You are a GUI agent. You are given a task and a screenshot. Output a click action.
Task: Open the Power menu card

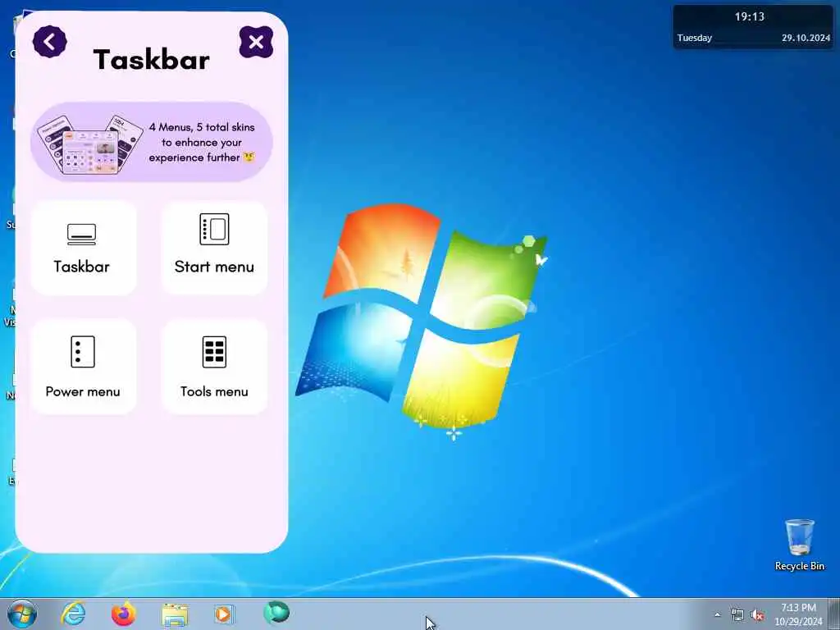pos(84,367)
